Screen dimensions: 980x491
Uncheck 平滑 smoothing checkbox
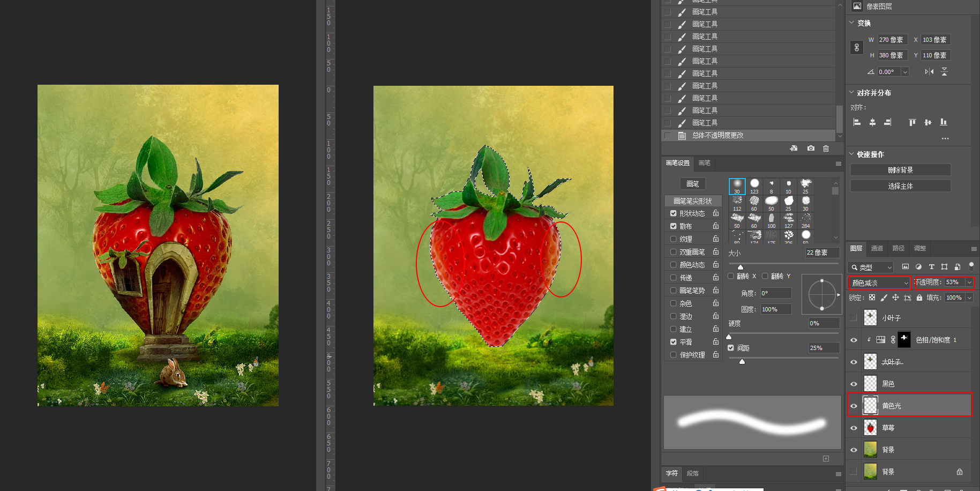[674, 342]
